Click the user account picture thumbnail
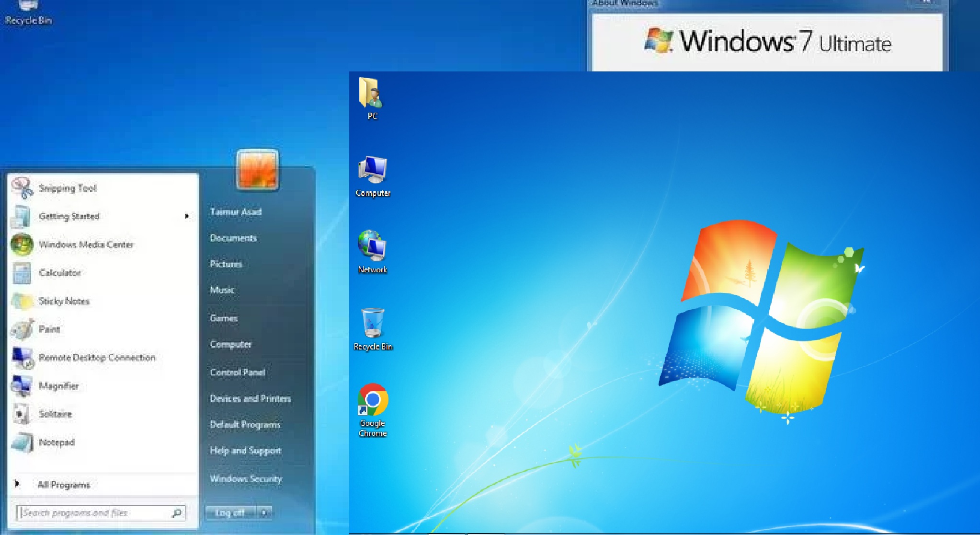The image size is (980, 535). (257, 170)
